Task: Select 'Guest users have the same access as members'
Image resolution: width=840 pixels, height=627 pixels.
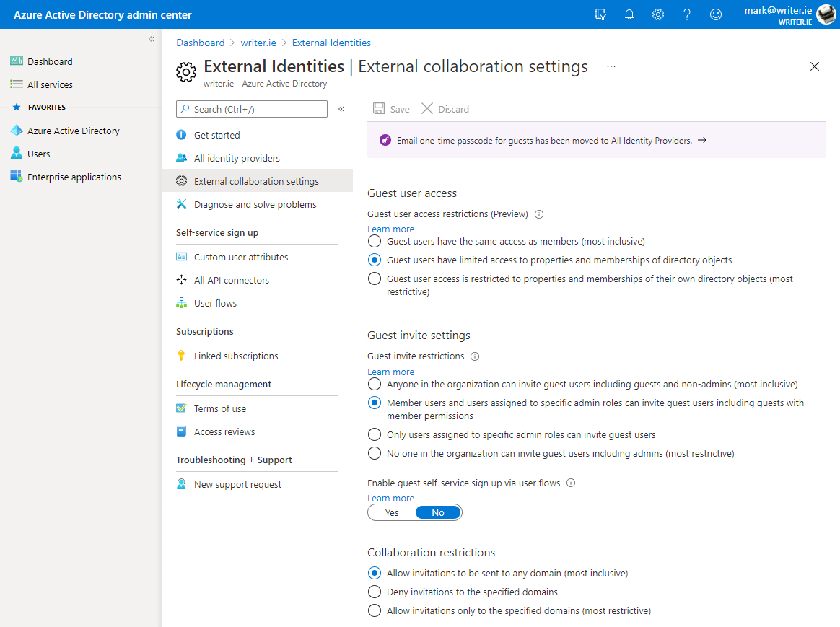Action: [375, 242]
